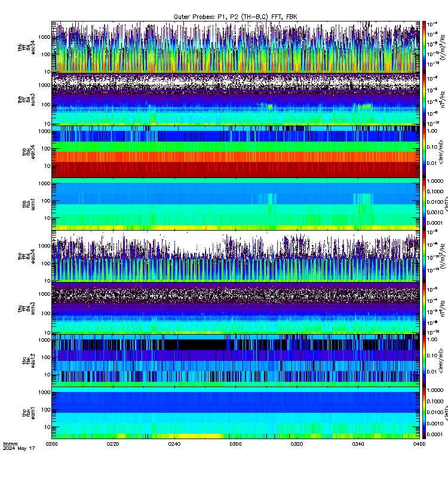Click the color bar of thb scm3 spectrogram

tap(424, 99)
